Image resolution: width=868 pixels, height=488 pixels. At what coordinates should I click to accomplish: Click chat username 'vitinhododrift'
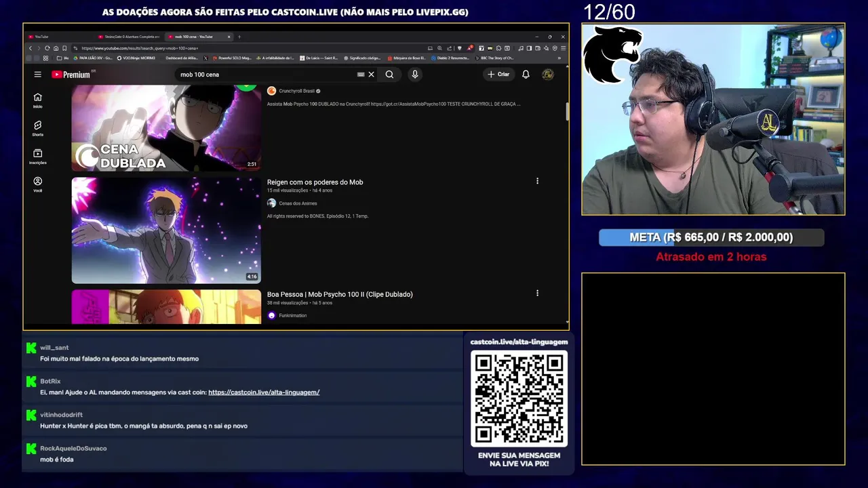click(62, 415)
